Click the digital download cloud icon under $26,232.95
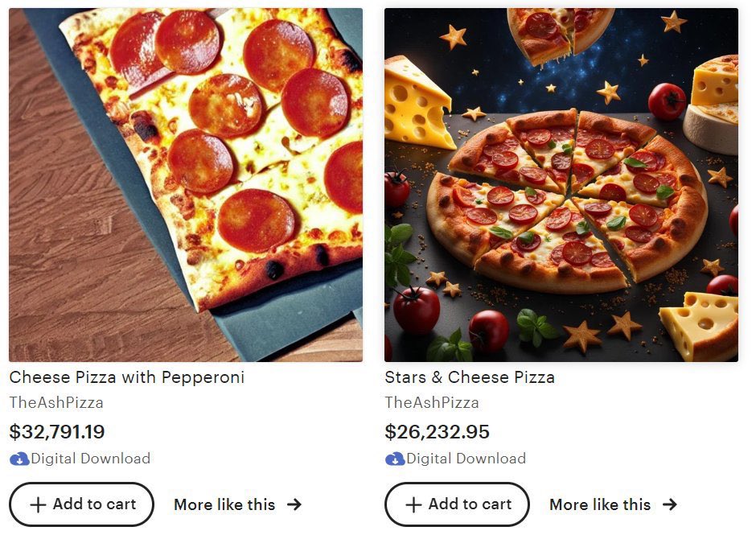 click(x=395, y=459)
